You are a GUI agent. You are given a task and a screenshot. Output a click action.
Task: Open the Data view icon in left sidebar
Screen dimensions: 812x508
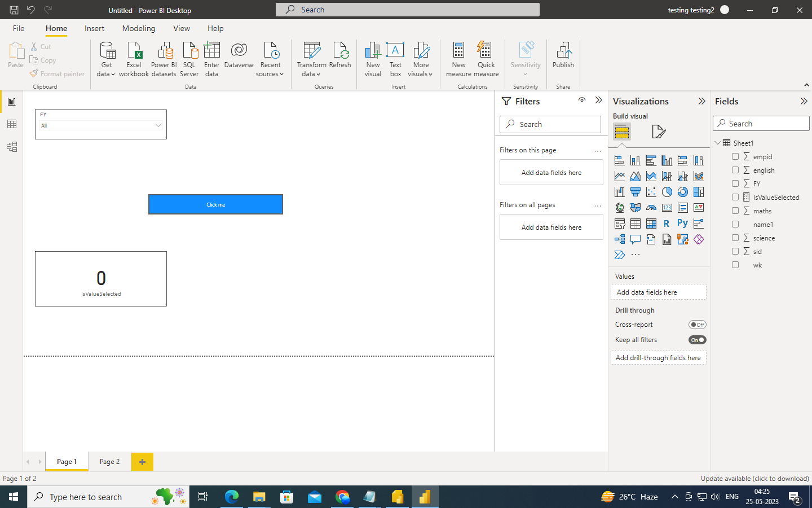pyautogui.click(x=12, y=124)
